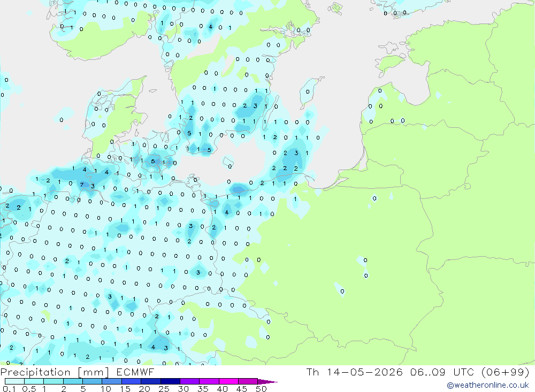Click the legend value label '20'
This screenshot has width=535, height=392.
pyautogui.click(x=144, y=389)
